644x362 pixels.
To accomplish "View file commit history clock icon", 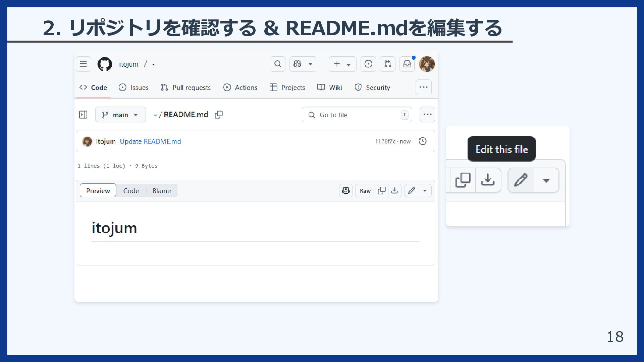I will tap(423, 141).
